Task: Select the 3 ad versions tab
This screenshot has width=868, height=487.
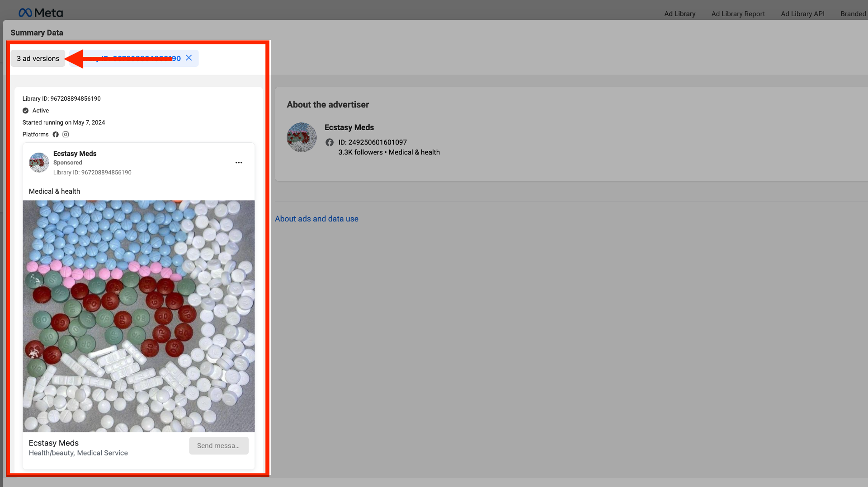Action: pos(38,58)
